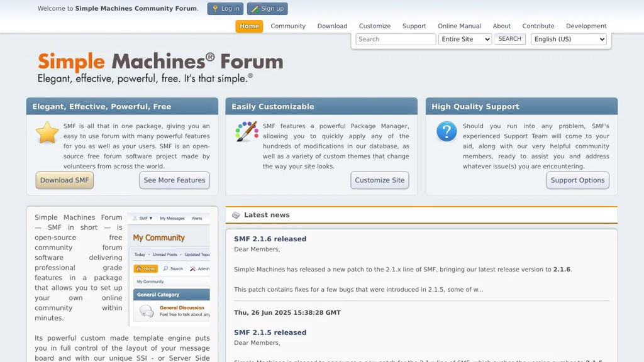Open the Community menu
The image size is (644, 362).
(x=288, y=26)
